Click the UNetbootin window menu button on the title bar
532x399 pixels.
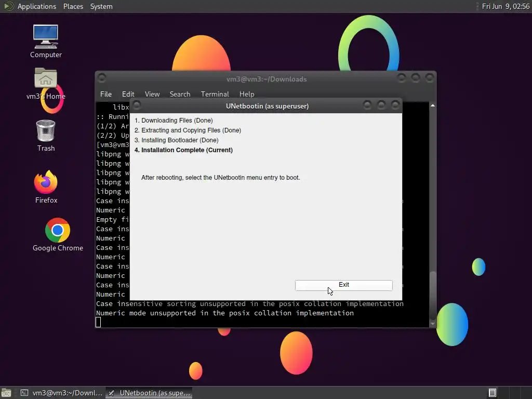(137, 105)
